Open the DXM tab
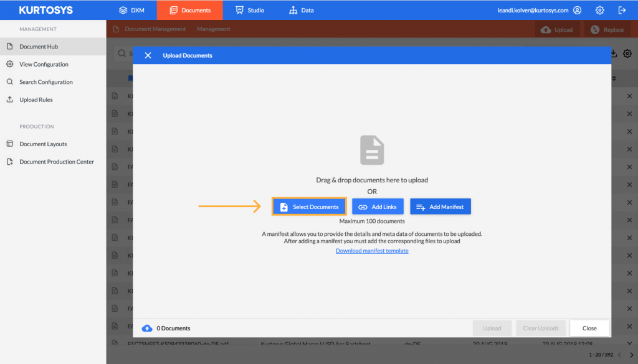638x364 pixels. [x=131, y=10]
